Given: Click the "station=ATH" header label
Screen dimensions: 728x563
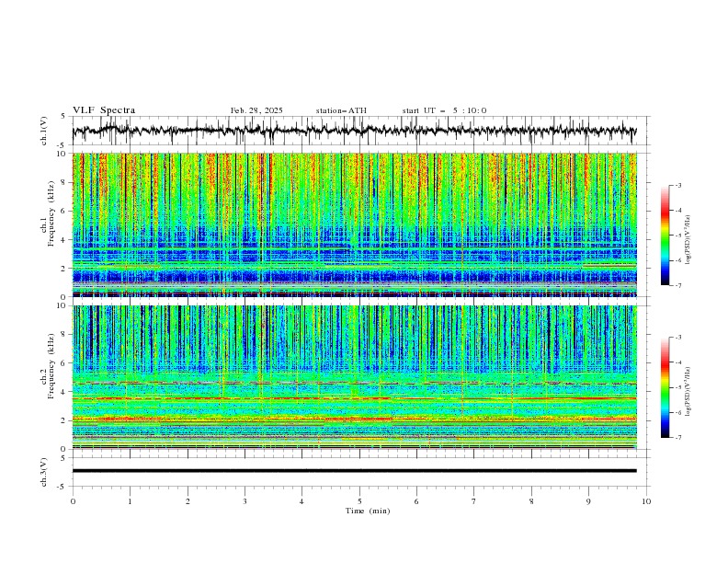Looking at the screenshot, I should (x=341, y=110).
